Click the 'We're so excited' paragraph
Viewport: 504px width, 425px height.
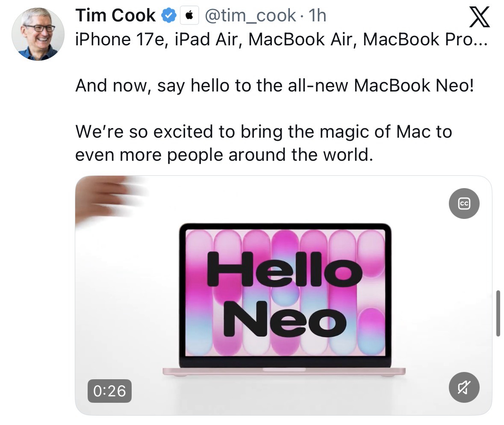pos(264,143)
